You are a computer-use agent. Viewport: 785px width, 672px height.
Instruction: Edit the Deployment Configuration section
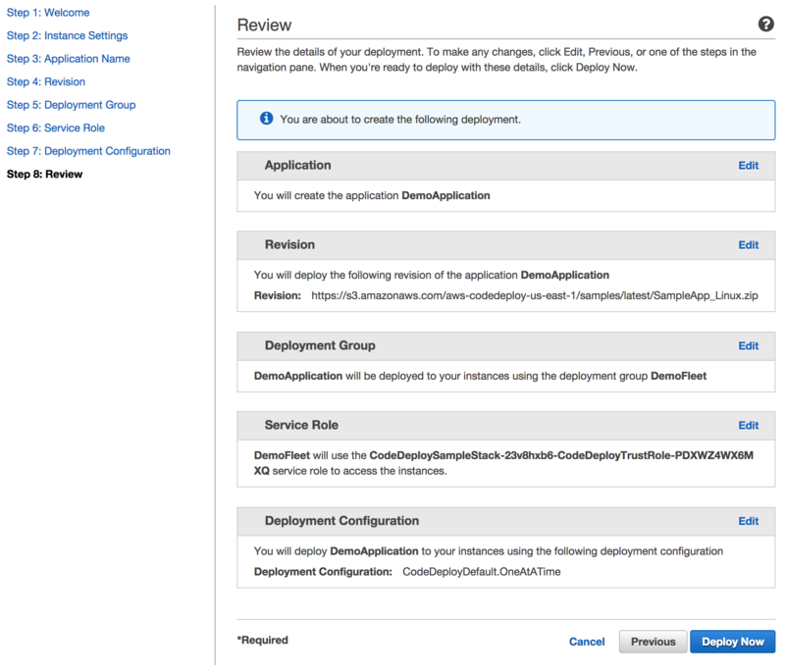click(749, 521)
